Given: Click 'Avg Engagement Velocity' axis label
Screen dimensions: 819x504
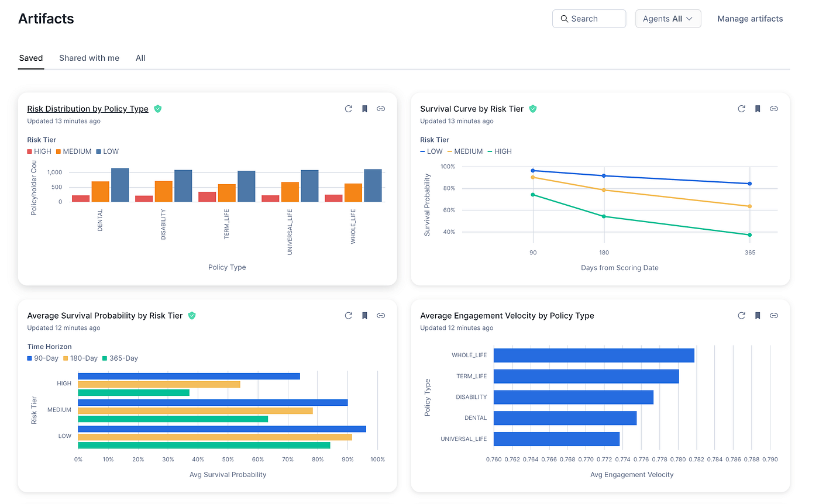Looking at the screenshot, I should 632,475.
